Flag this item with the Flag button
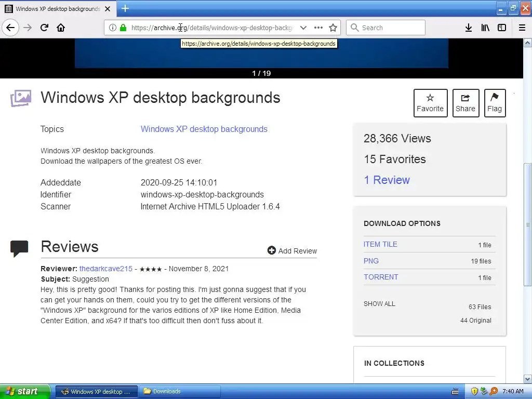The height and width of the screenshot is (399, 532). pyautogui.click(x=495, y=103)
